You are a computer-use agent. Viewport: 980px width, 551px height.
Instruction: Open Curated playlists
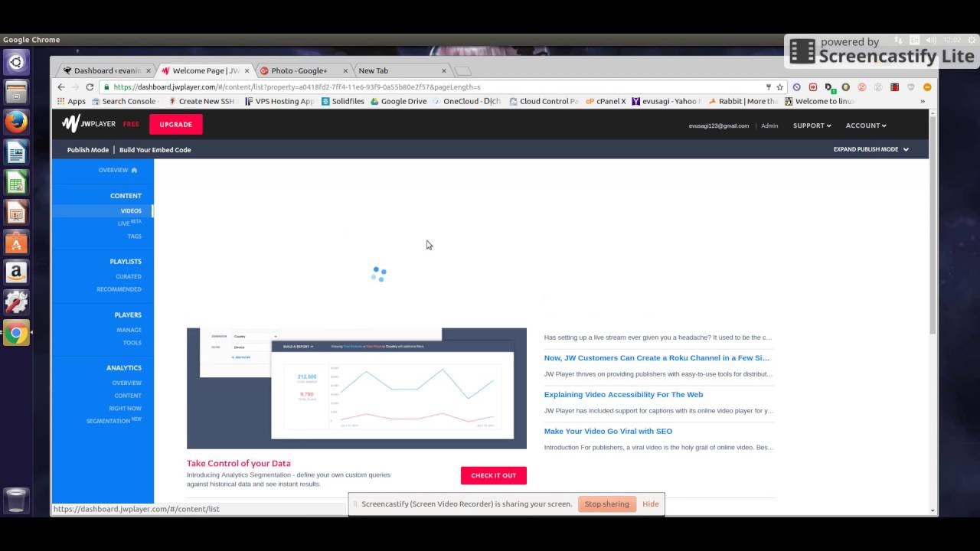tap(129, 276)
